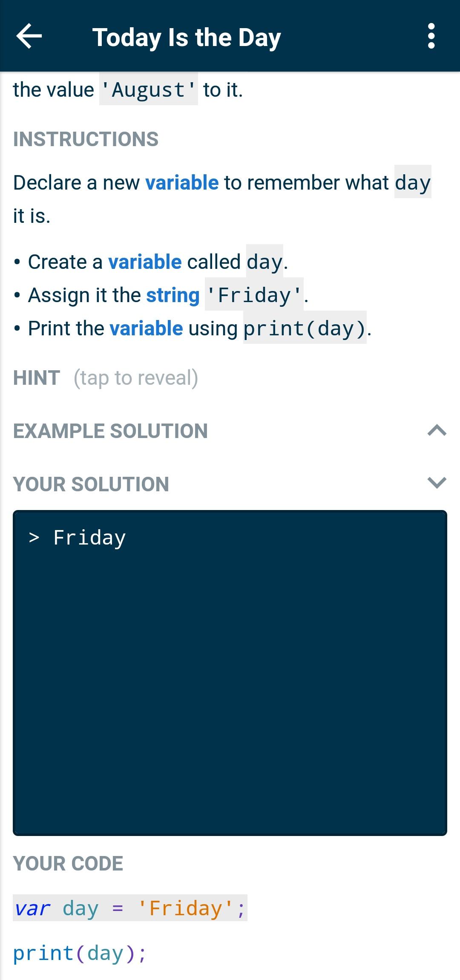Tap the YOUR CODE section heading
460x980 pixels.
click(68, 864)
